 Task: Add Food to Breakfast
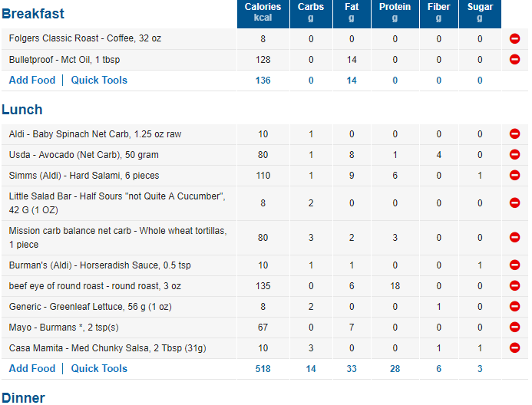32,80
